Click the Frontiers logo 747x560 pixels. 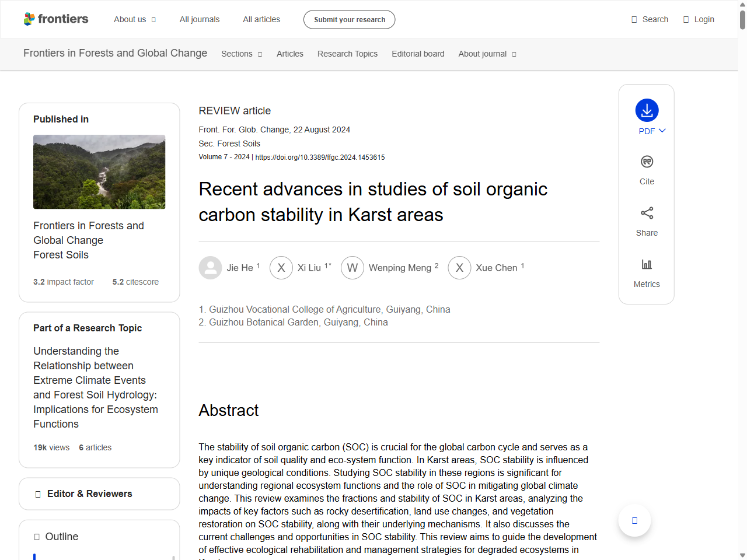click(56, 19)
